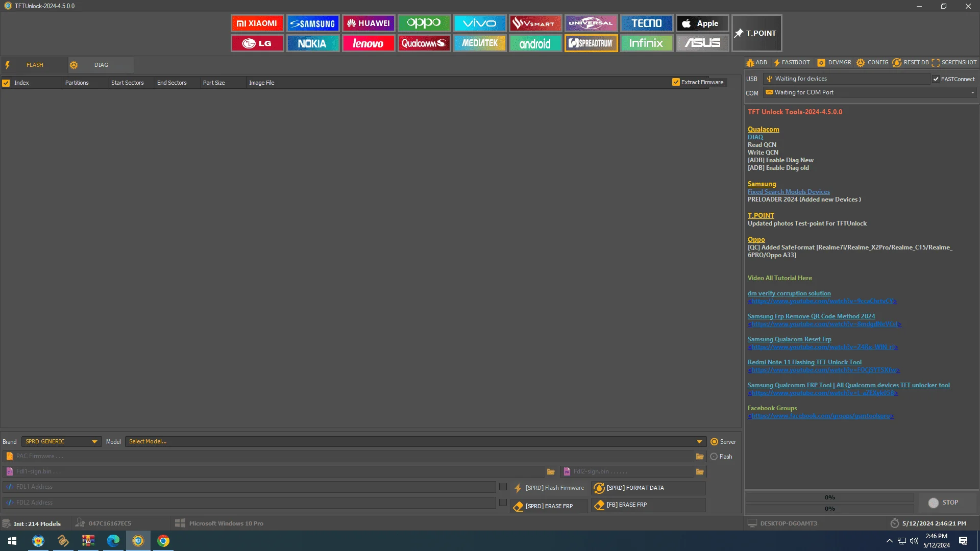Browse for Fdl2-sign.bin file
Image resolution: width=980 pixels, height=551 pixels.
pos(700,472)
